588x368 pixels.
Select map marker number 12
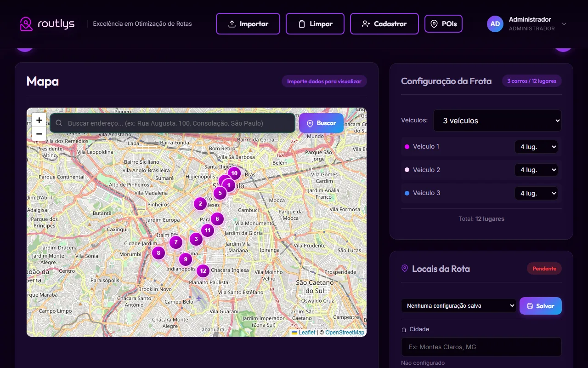203,271
